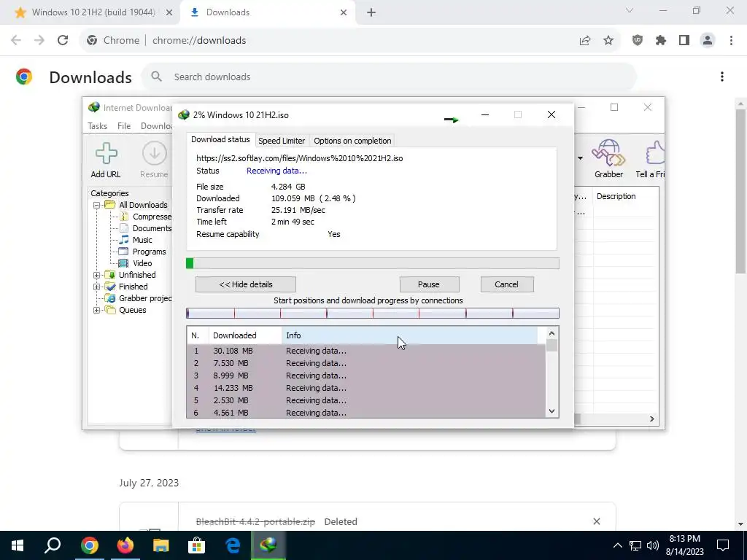Click the Resume download icon in IDM
The height and width of the screenshot is (560, 747).
point(154,153)
